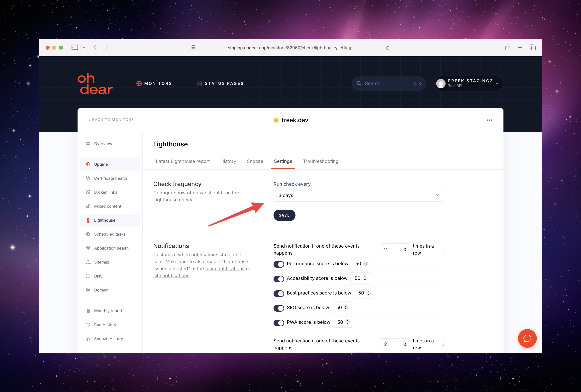This screenshot has height=392, width=581.
Task: Click the Uptime icon in sidebar
Action: [x=88, y=164]
